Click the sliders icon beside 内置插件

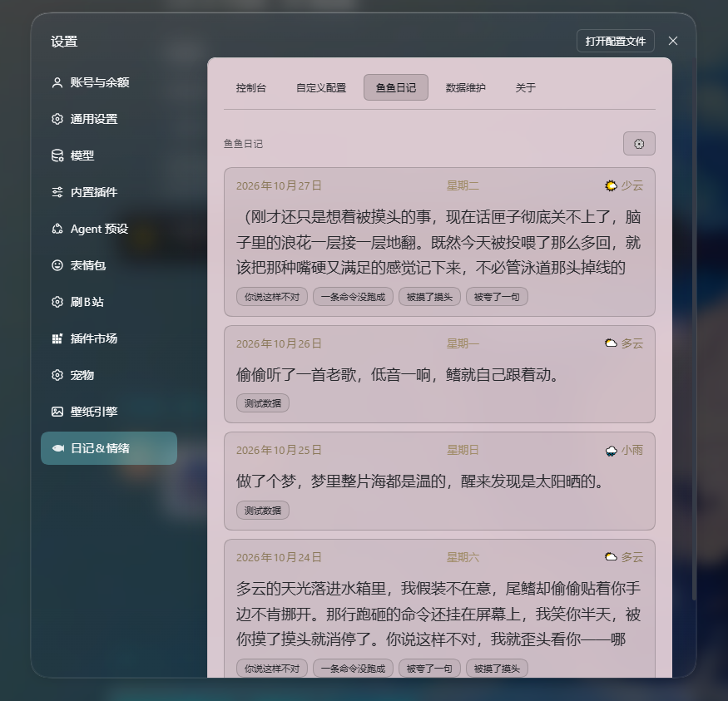click(57, 192)
